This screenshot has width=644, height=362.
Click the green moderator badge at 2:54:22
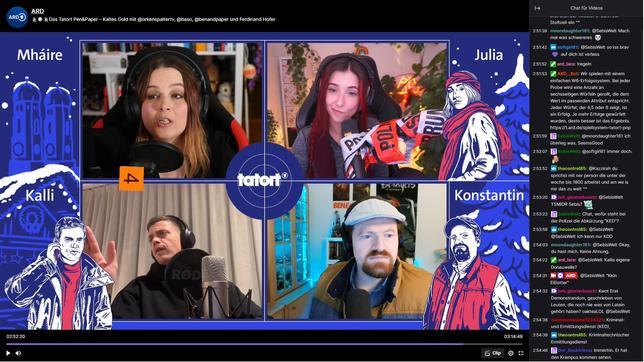[x=553, y=260]
